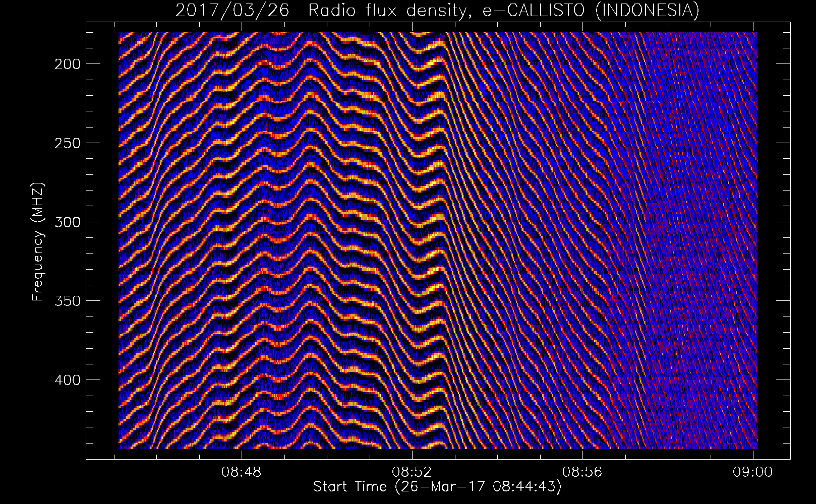Click the 'Frequency (MHZ)' axis label
816x504 pixels.
pos(38,242)
